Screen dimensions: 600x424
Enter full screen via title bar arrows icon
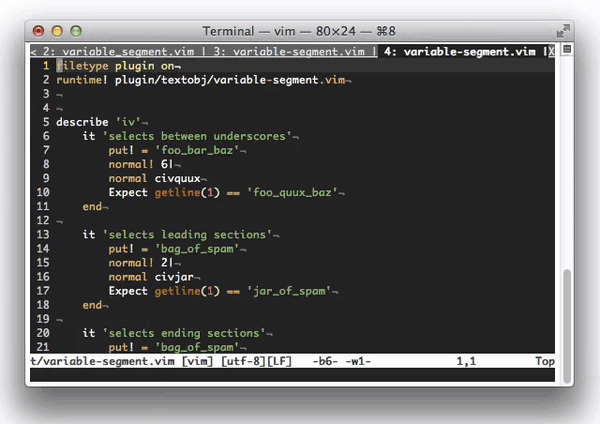coord(563,31)
